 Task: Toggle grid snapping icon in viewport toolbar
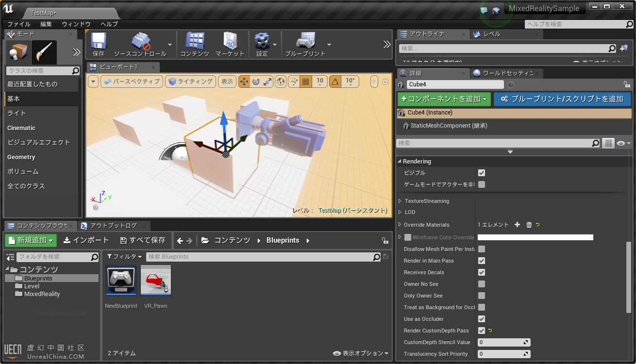click(x=305, y=82)
